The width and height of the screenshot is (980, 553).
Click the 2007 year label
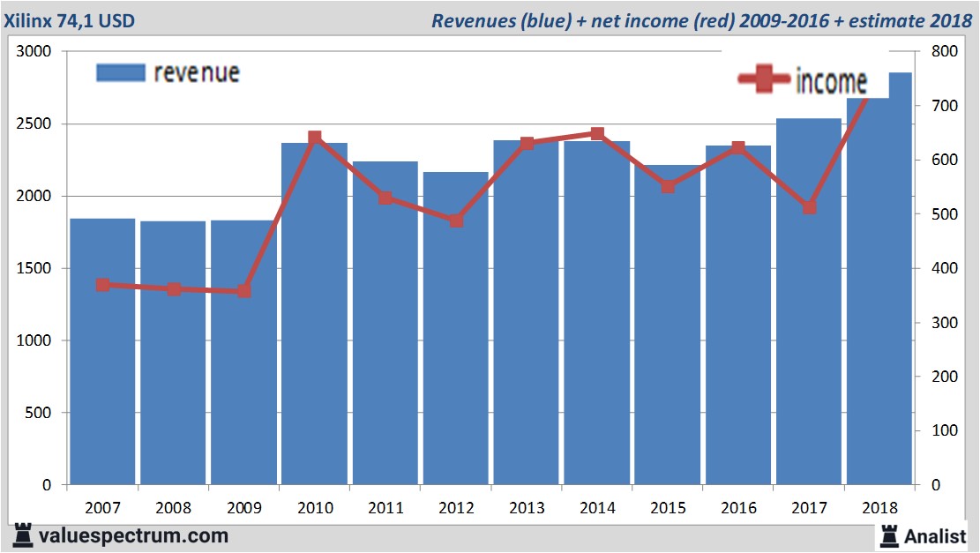(x=102, y=508)
